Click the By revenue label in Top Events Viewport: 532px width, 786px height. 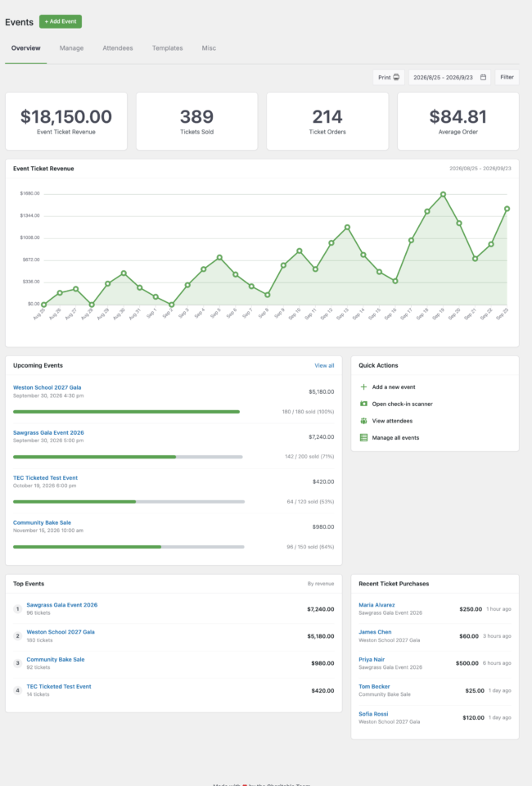321,584
